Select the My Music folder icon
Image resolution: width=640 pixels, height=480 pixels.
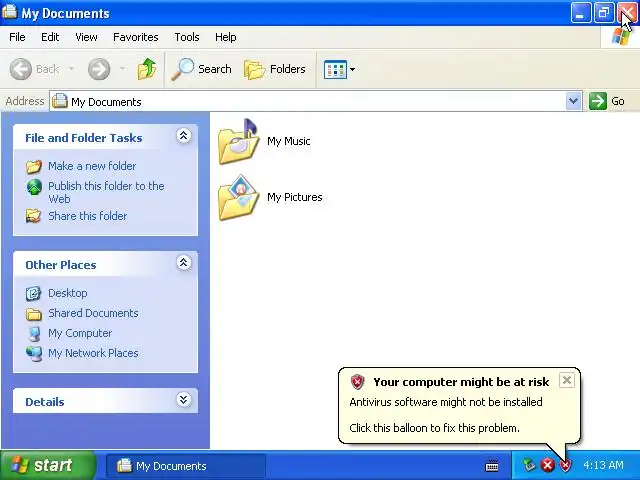click(x=239, y=142)
